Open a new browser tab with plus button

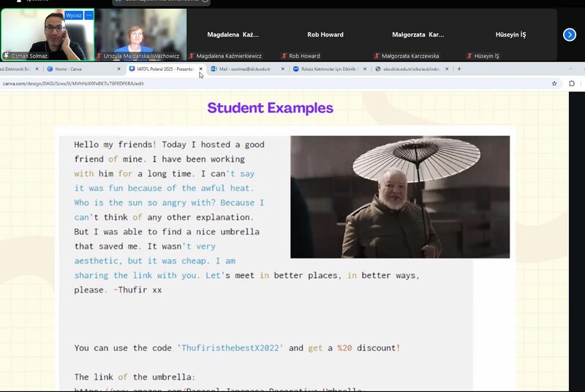pyautogui.click(x=459, y=69)
